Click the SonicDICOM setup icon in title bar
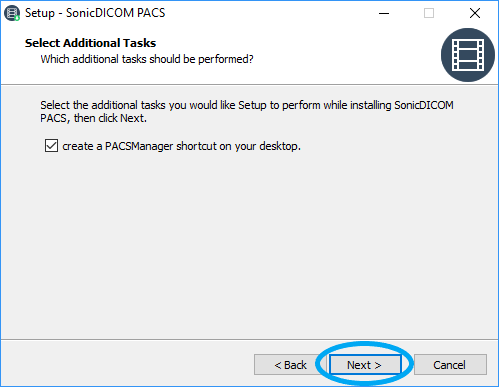The height and width of the screenshot is (387, 499). pyautogui.click(x=12, y=13)
